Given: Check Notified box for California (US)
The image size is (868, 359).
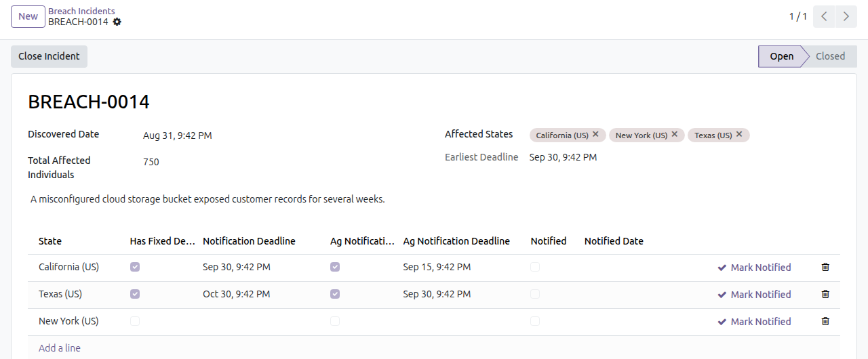Looking at the screenshot, I should 535,267.
